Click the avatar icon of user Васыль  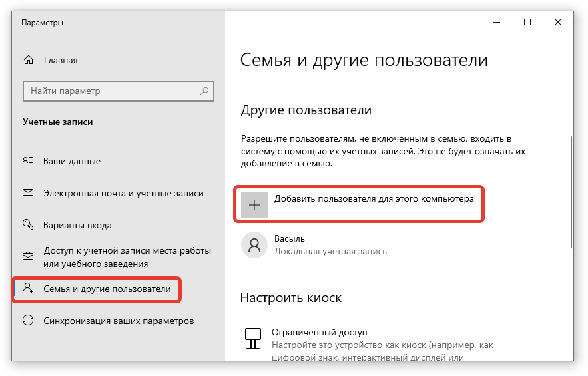click(254, 244)
